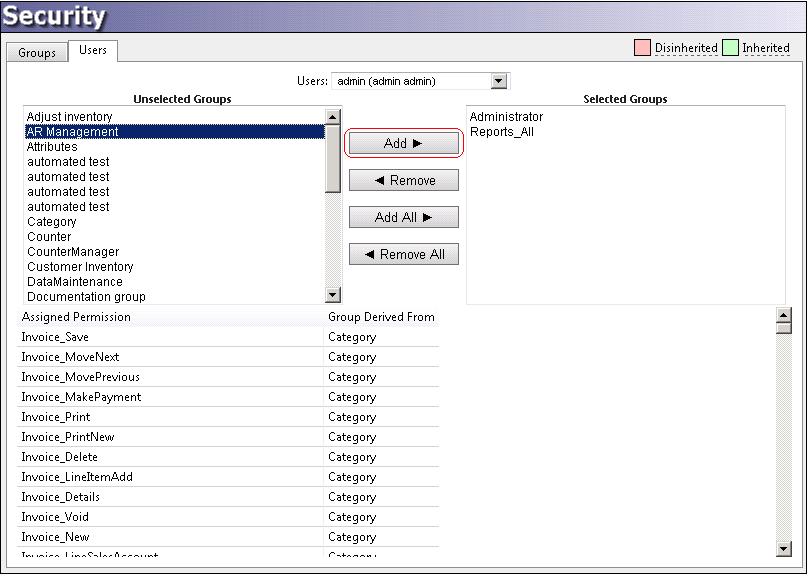
Task: Switch to the Groups tab
Action: pos(37,52)
